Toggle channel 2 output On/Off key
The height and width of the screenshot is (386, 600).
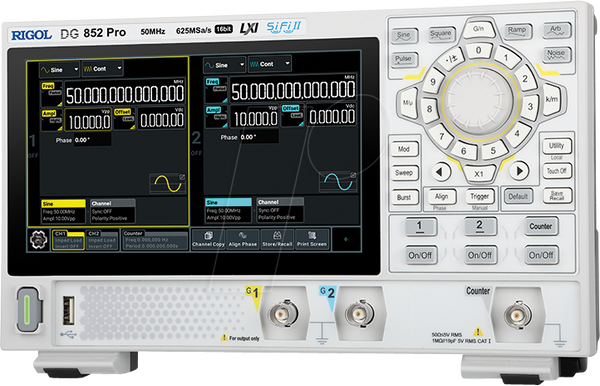[x=480, y=255]
